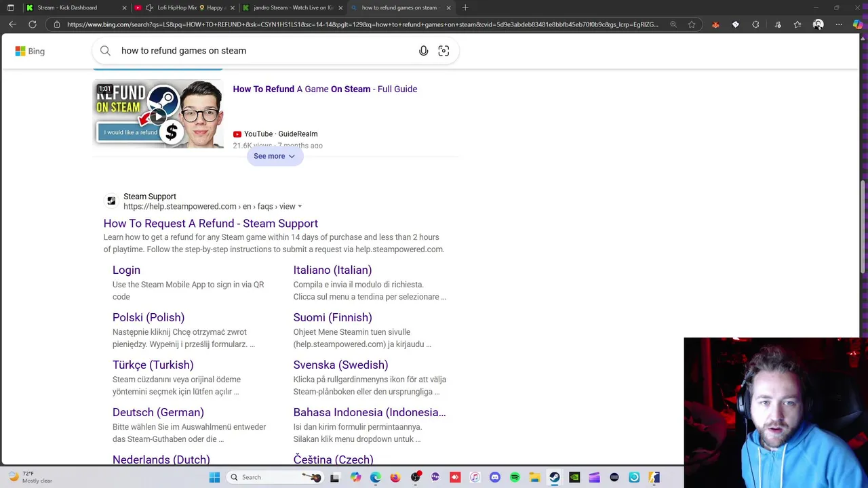868x488 pixels.
Task: Close the Stream - Kick Dashboard tab
Action: (x=124, y=7)
